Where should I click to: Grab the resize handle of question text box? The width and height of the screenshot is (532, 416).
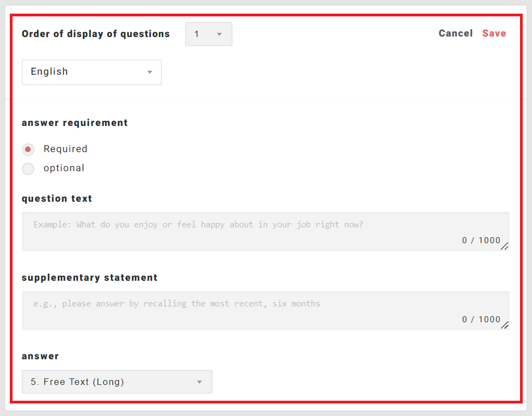505,246
